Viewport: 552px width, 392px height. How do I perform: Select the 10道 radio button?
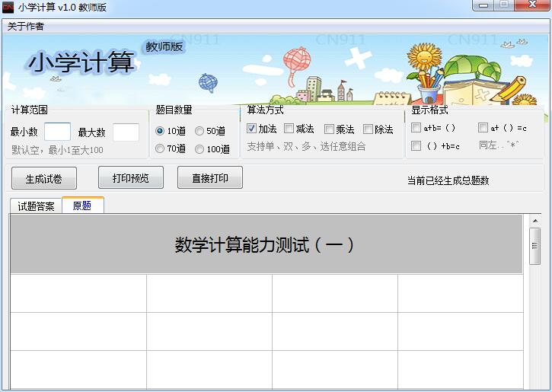[160, 131]
